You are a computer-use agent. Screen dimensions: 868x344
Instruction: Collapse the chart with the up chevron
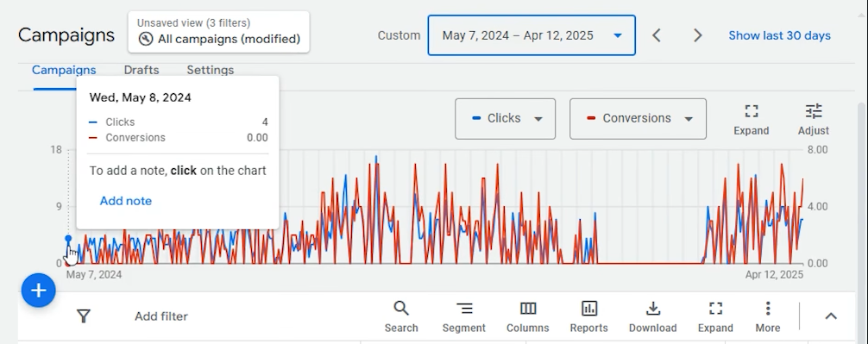(831, 316)
